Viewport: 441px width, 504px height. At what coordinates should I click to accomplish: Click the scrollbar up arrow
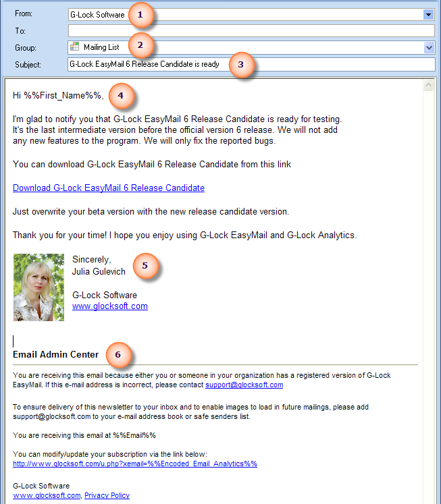pos(428,85)
